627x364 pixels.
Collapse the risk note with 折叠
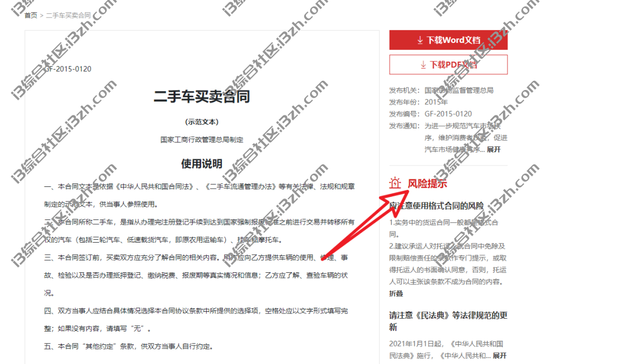(x=396, y=293)
